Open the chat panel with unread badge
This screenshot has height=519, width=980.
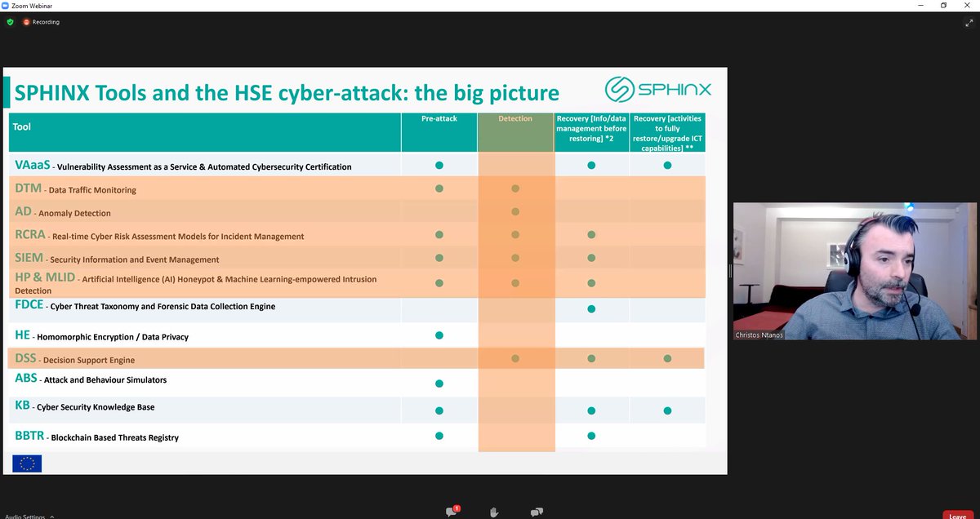[452, 512]
